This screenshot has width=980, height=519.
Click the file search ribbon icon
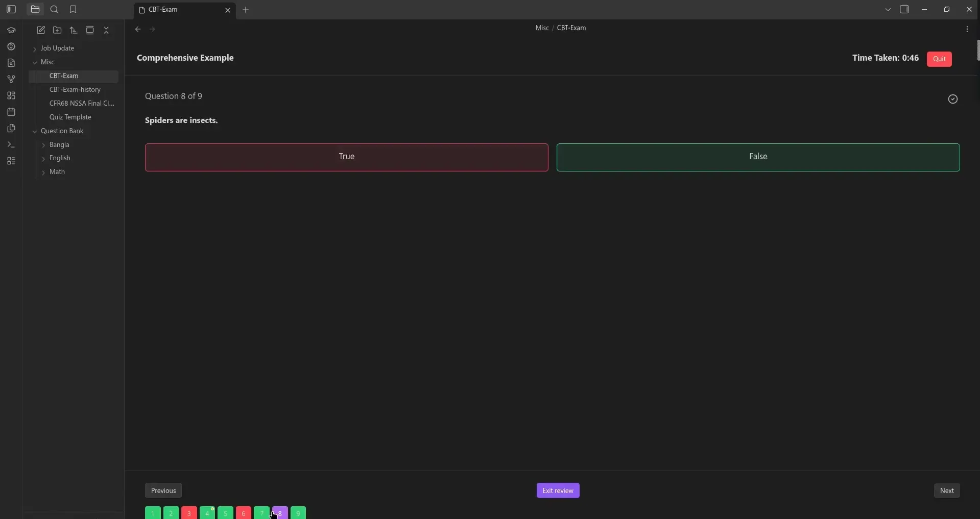(x=11, y=63)
